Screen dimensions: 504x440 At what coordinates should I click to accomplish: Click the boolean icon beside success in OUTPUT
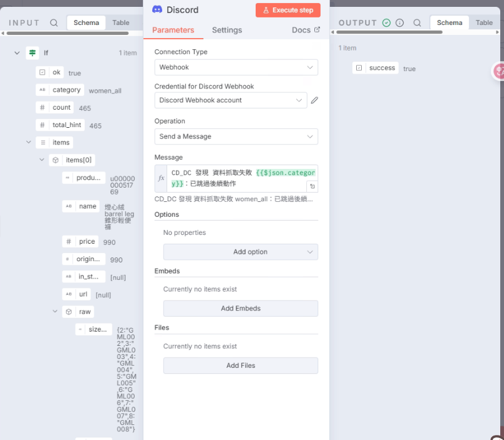pyautogui.click(x=359, y=68)
